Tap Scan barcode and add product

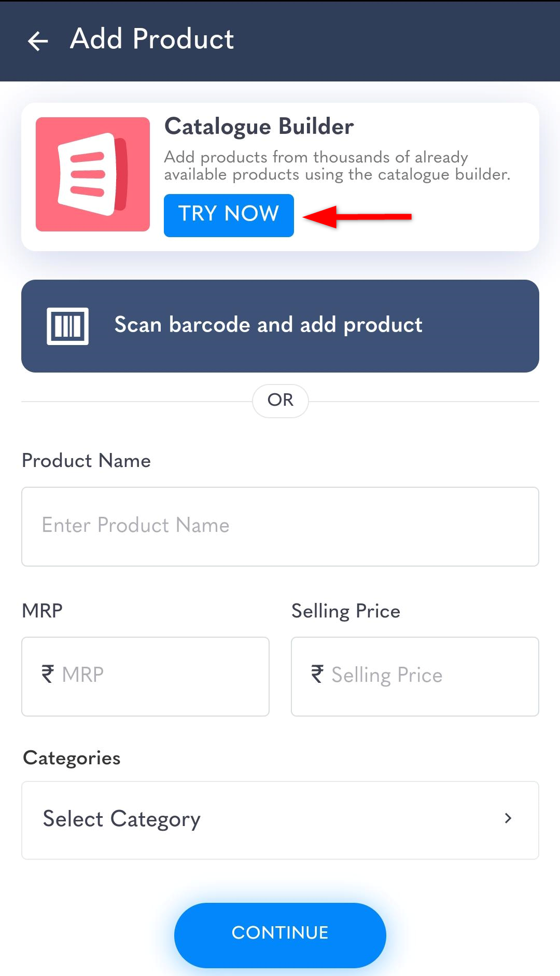(280, 326)
